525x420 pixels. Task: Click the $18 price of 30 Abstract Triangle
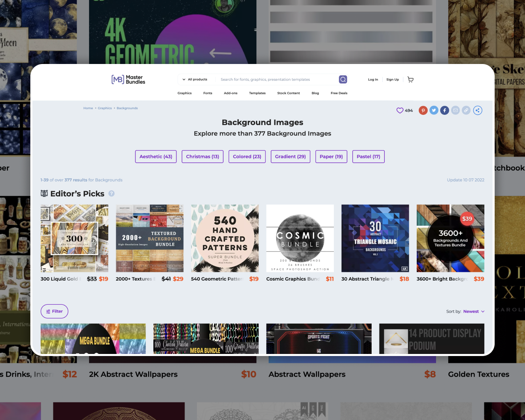pyautogui.click(x=404, y=279)
